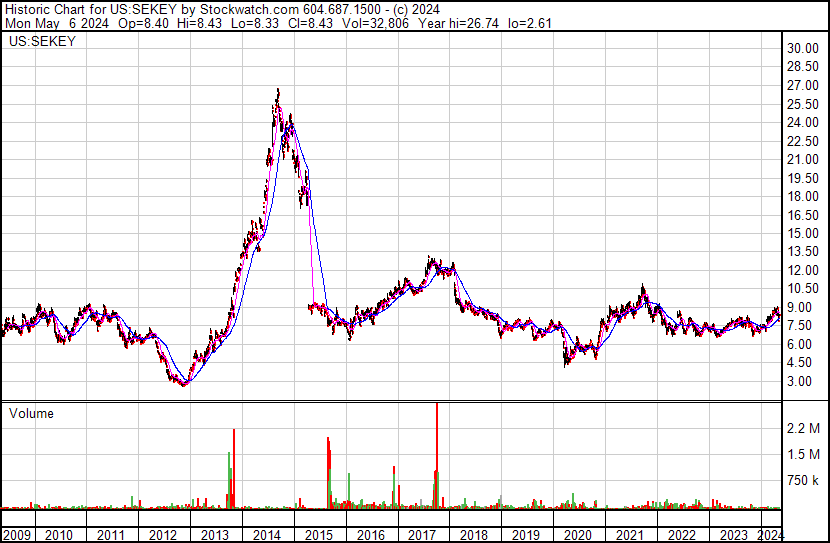Click the 2020 year marker on time axis
The width and height of the screenshot is (830, 543).
(578, 535)
